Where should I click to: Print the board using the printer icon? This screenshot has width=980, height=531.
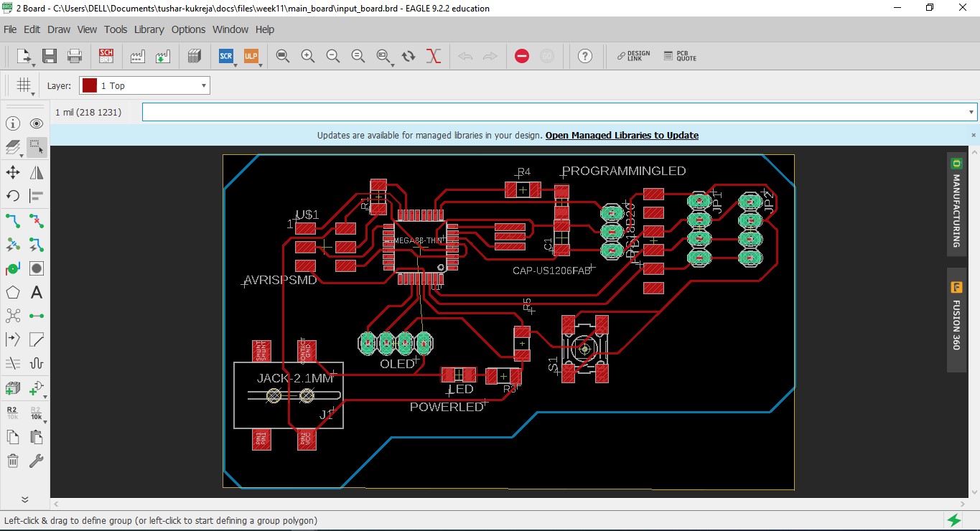75,56
